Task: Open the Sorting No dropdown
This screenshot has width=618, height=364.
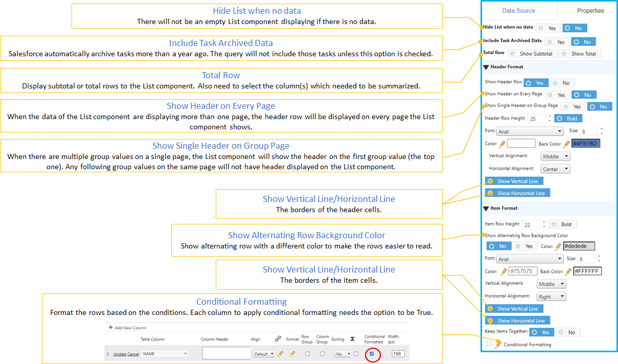Action: (343, 354)
